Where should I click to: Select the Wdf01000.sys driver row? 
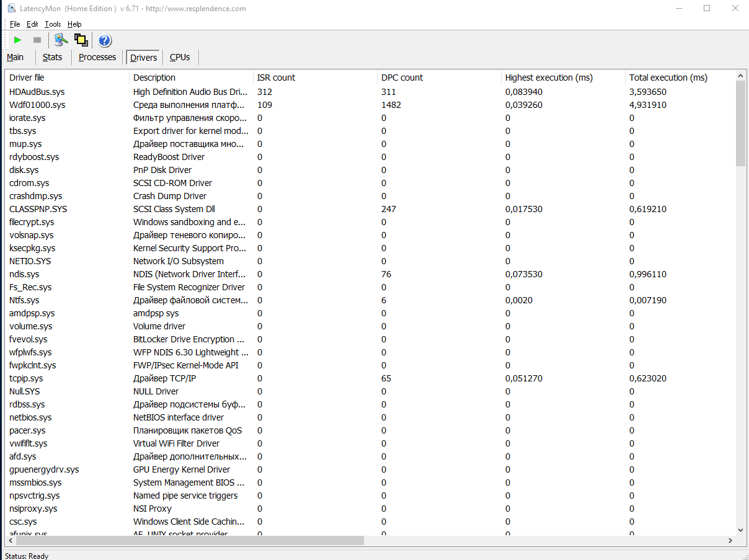370,105
